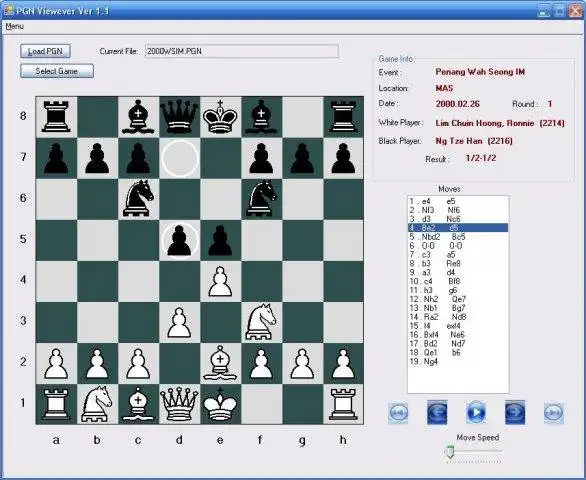Click the play moves button
The height and width of the screenshot is (480, 586).
pyautogui.click(x=476, y=413)
